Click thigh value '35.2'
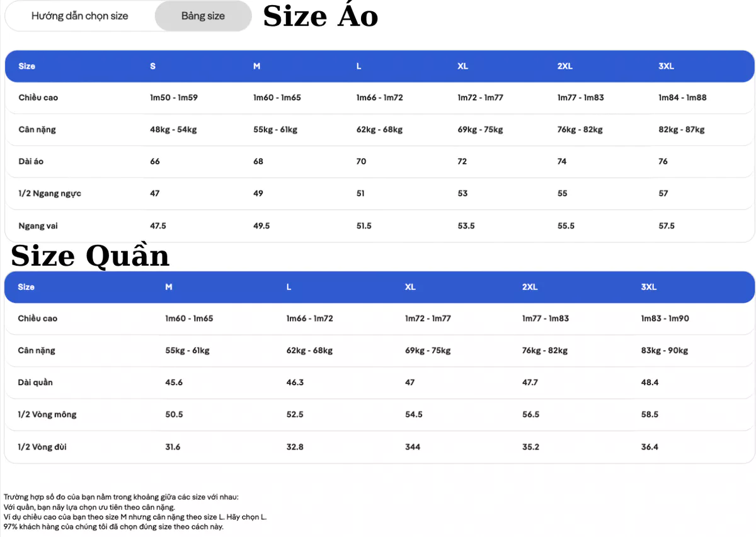 tap(530, 447)
